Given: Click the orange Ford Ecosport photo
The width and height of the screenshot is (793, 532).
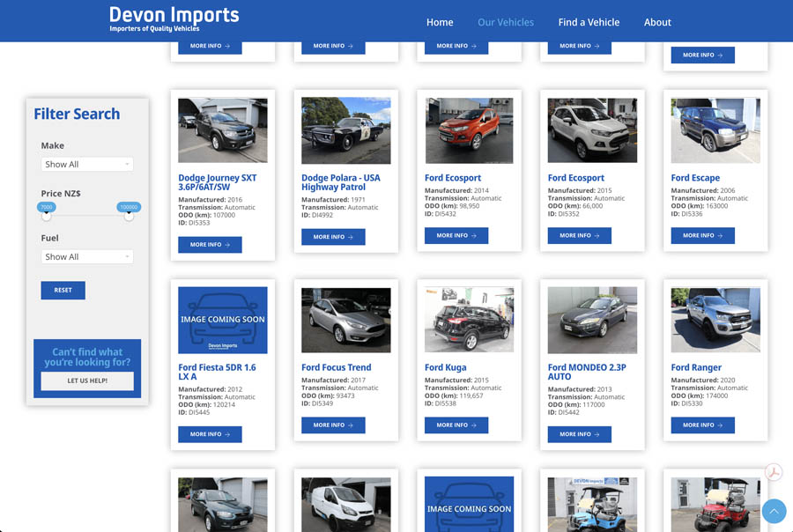Looking at the screenshot, I should coord(469,130).
